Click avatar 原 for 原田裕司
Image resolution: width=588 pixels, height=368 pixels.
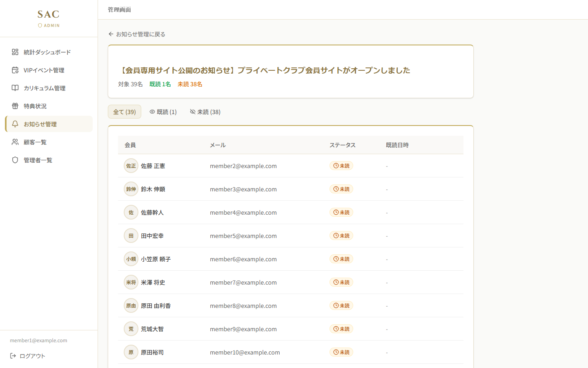pyautogui.click(x=131, y=352)
